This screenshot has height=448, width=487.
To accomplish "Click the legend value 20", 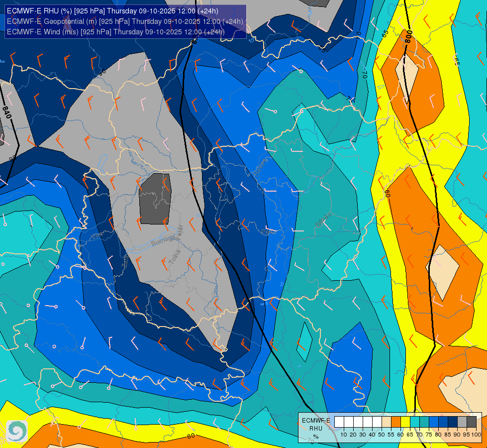I will (x=353, y=435).
